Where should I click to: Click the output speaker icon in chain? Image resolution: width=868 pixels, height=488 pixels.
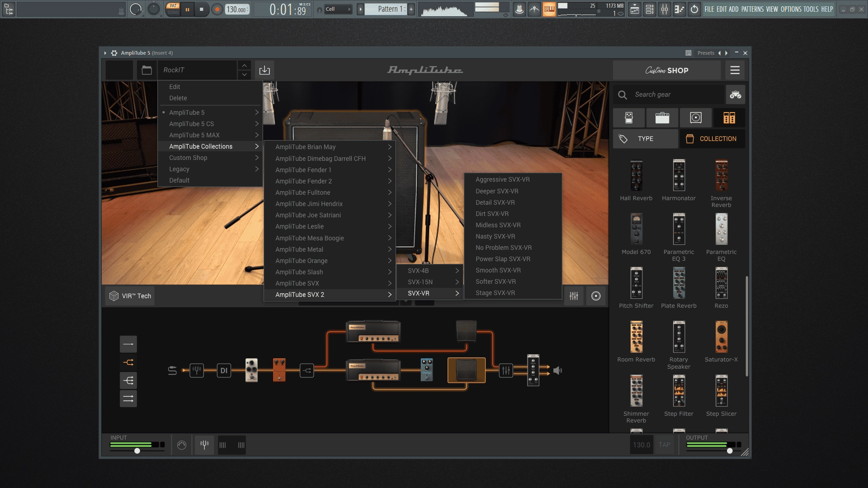(x=558, y=371)
